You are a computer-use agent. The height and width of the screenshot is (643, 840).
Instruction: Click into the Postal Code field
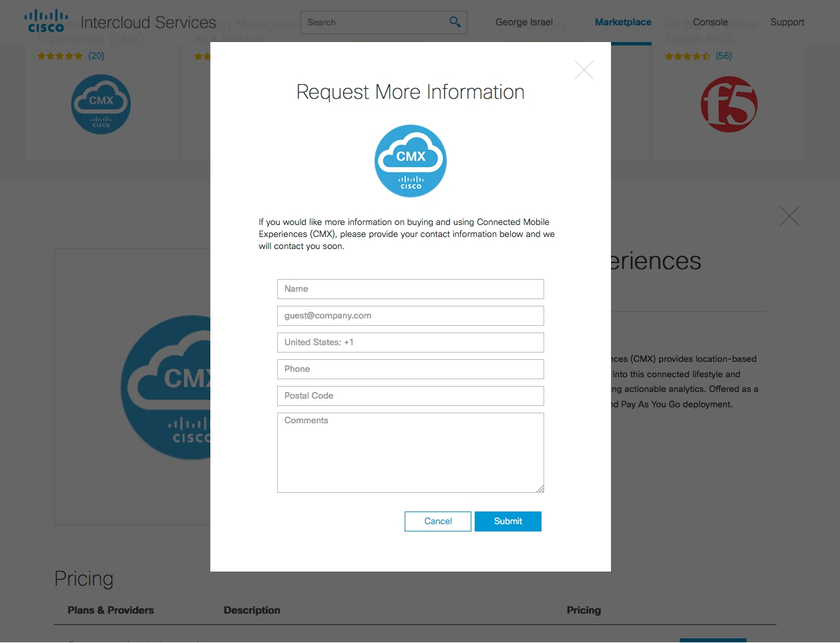click(410, 396)
